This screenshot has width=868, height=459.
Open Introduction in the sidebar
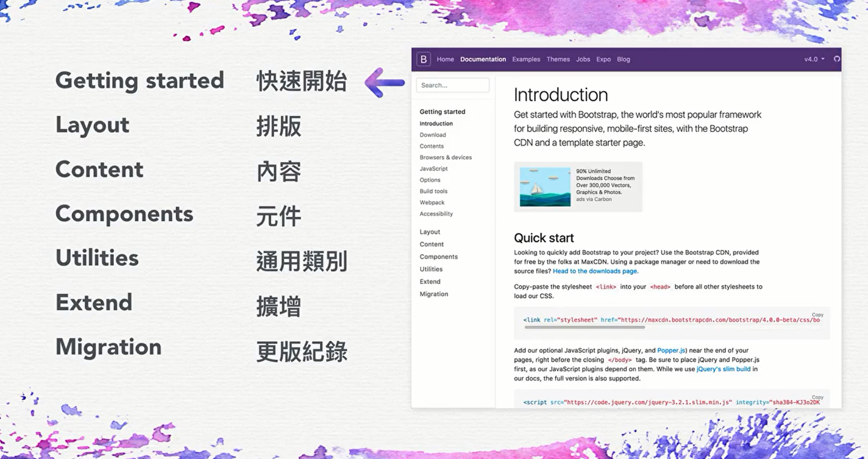(436, 124)
